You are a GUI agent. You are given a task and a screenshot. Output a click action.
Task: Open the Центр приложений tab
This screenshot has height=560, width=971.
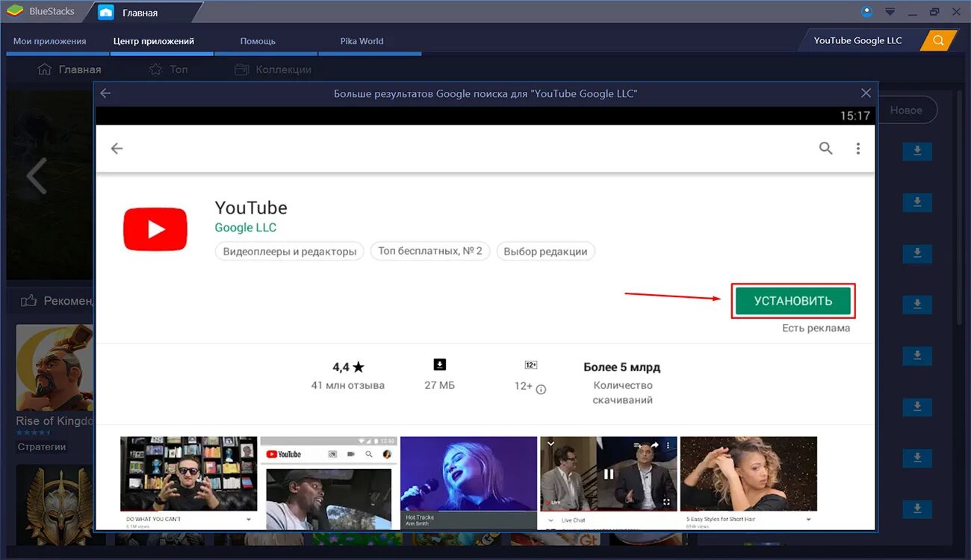(x=154, y=41)
